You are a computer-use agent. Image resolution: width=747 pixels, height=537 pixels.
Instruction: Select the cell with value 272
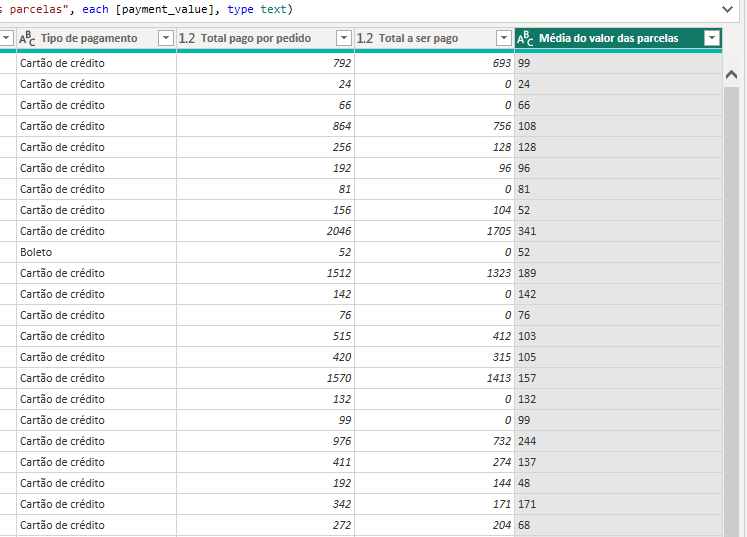265,525
